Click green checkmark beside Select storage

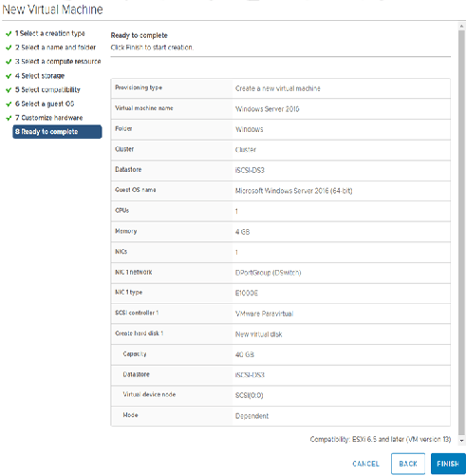pyautogui.click(x=9, y=76)
